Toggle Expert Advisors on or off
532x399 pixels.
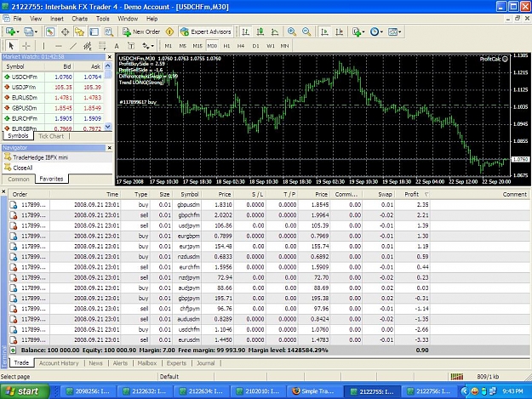206,31
